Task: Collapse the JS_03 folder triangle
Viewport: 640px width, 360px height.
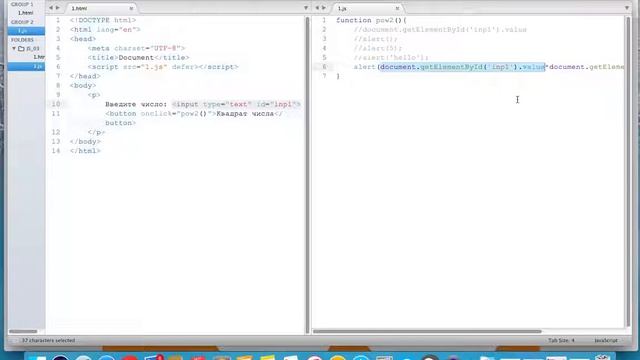Action: (14, 48)
